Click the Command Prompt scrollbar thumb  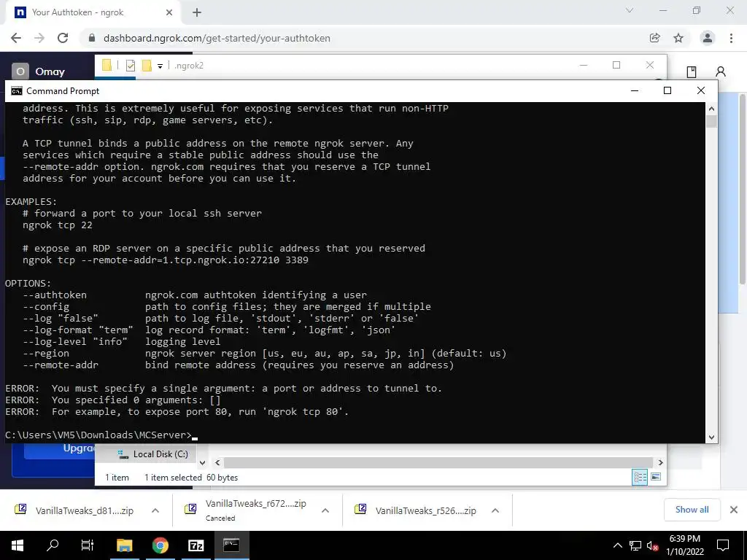(x=711, y=121)
